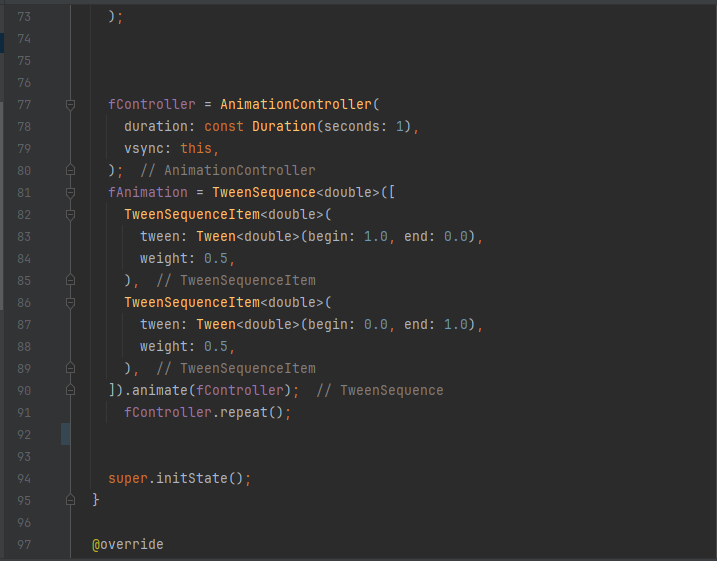Click fold end marker at line 85
The width and height of the screenshot is (717, 561).
click(70, 280)
